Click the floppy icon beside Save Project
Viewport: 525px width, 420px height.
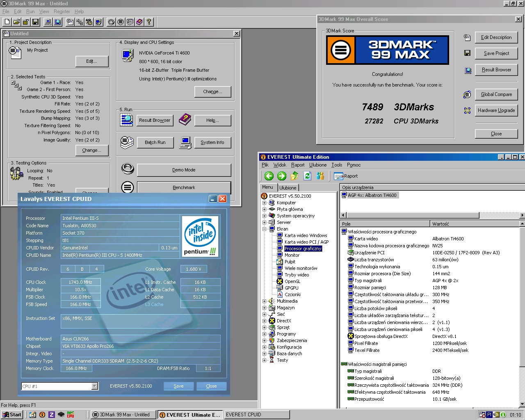(467, 53)
